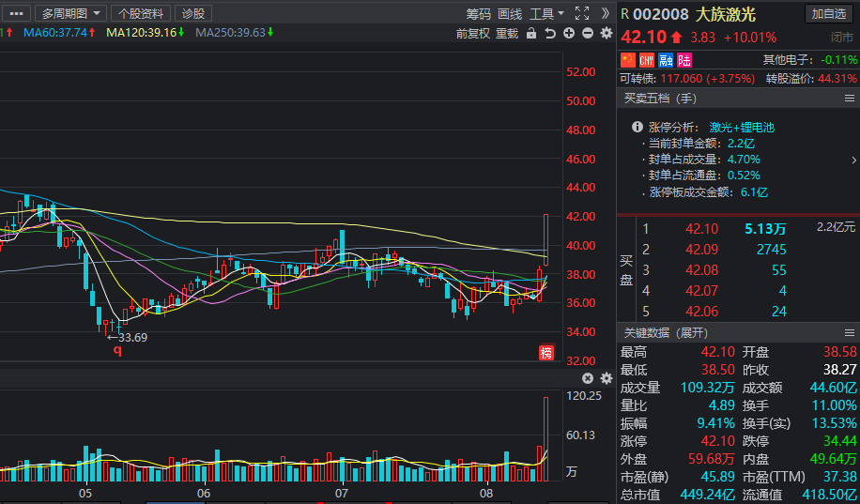
Task: Click the China flag market icon
Action: 628,59
